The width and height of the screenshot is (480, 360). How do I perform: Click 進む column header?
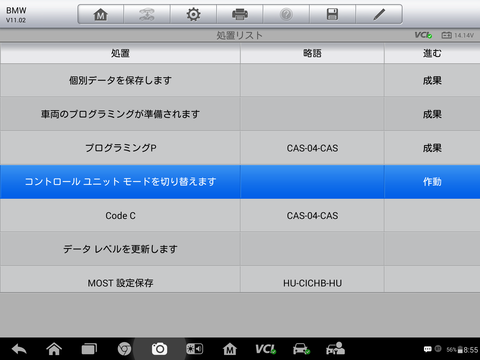pos(432,53)
